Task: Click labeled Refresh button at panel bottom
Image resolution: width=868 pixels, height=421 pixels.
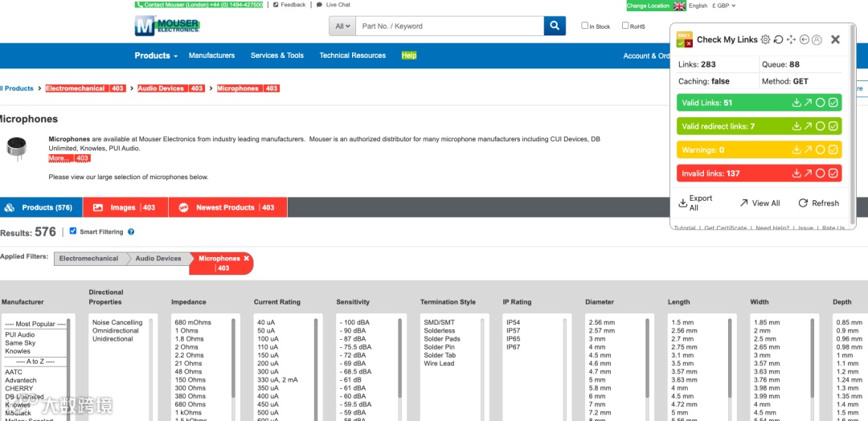Action: 818,203
